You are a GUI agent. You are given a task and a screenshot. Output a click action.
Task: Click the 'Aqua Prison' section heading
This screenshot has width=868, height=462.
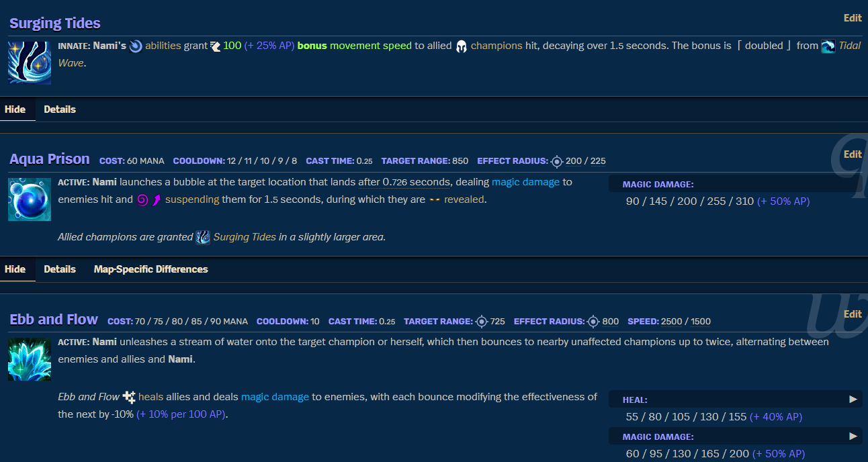click(x=50, y=159)
